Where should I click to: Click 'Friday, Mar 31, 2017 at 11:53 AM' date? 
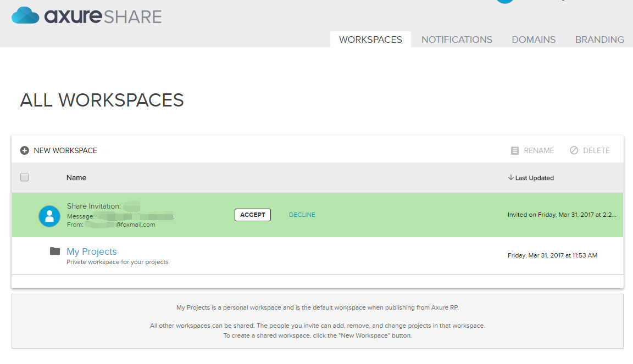(552, 255)
